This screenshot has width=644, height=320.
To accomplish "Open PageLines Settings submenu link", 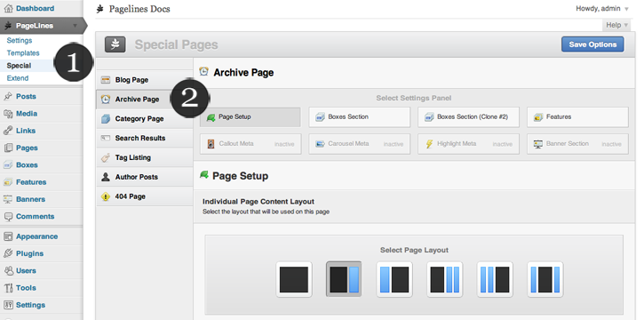I will 20,40.
